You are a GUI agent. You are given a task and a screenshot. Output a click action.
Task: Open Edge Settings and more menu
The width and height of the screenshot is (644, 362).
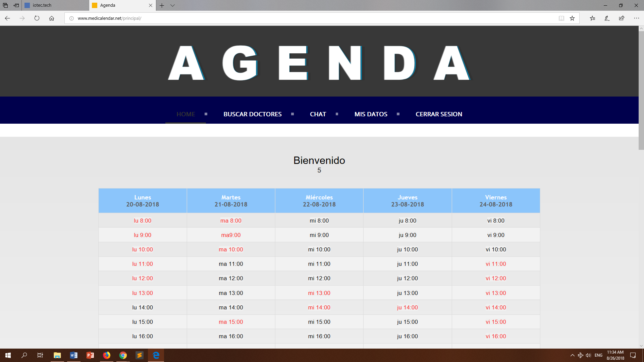pyautogui.click(x=636, y=18)
